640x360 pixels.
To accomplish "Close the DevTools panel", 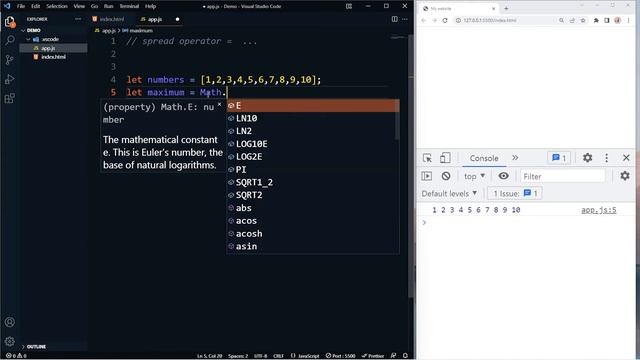I will tap(626, 158).
